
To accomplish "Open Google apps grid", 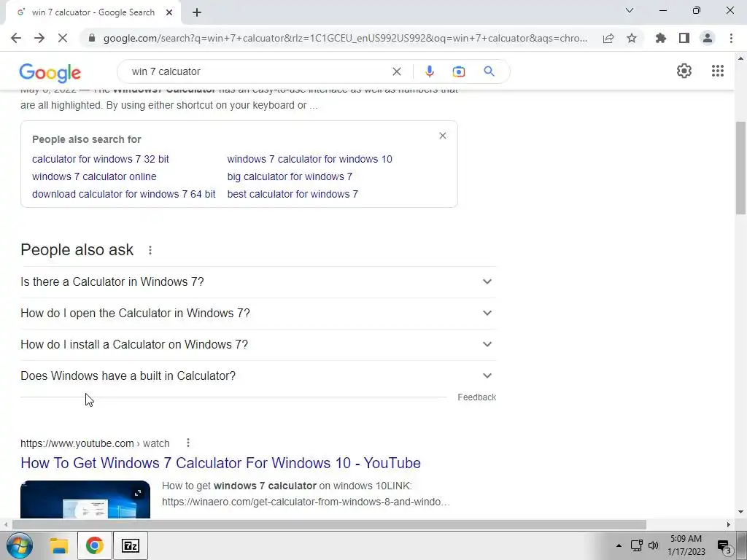I will click(x=718, y=71).
